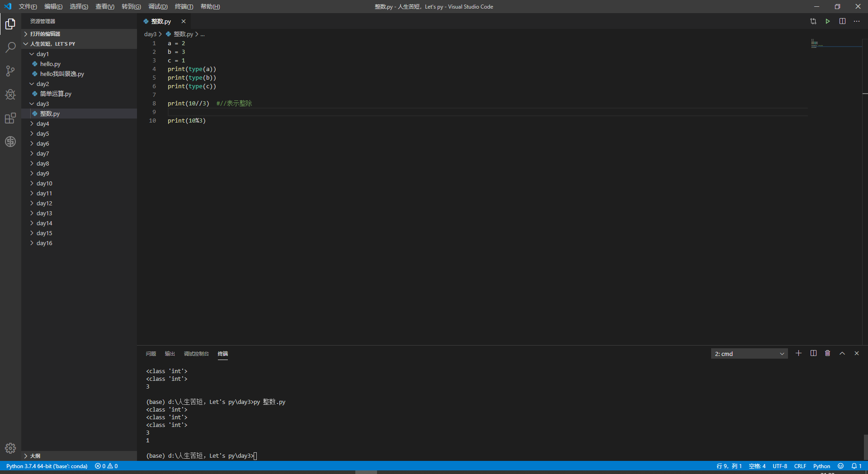Open the 帮助(H) menu
The image size is (868, 474).
click(x=210, y=6)
